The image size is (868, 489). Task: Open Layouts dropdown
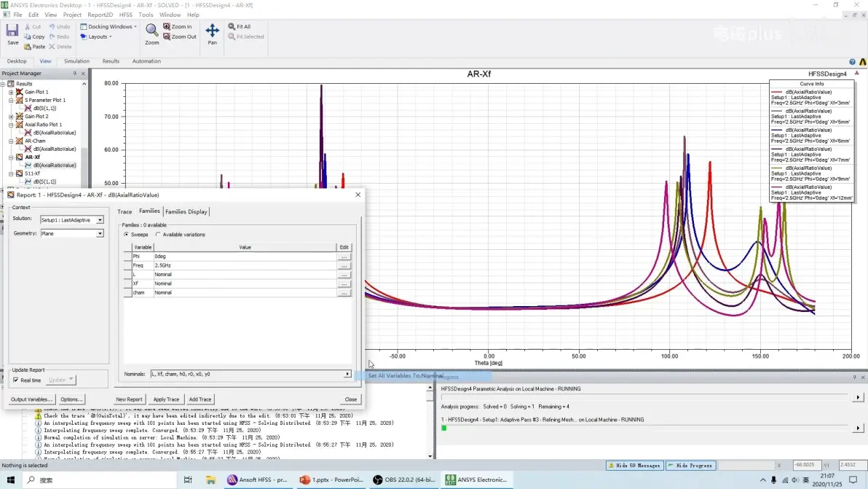click(96, 36)
